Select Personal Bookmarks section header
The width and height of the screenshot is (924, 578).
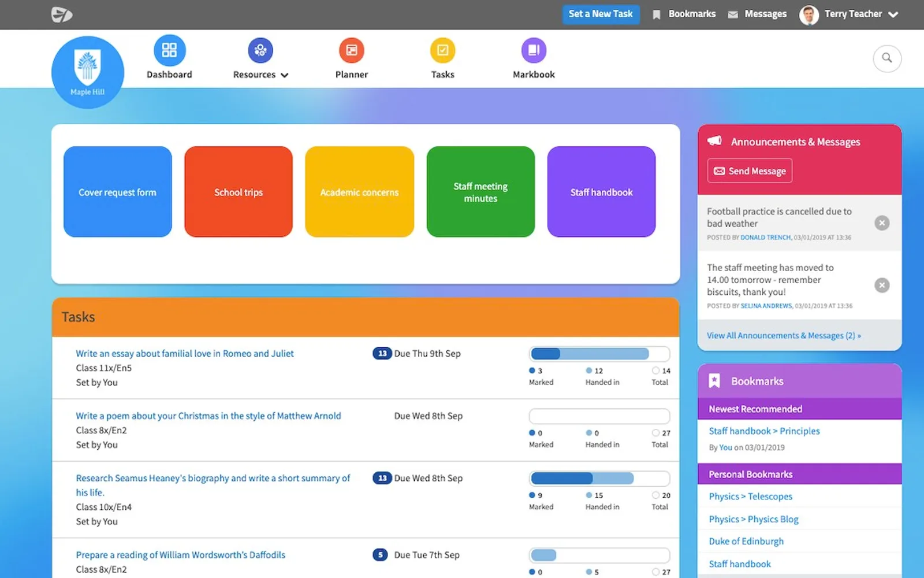799,474
